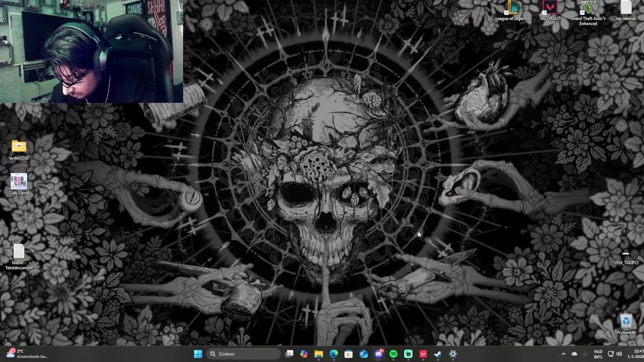Open the League of Legends desktop shortcut

[512, 11]
